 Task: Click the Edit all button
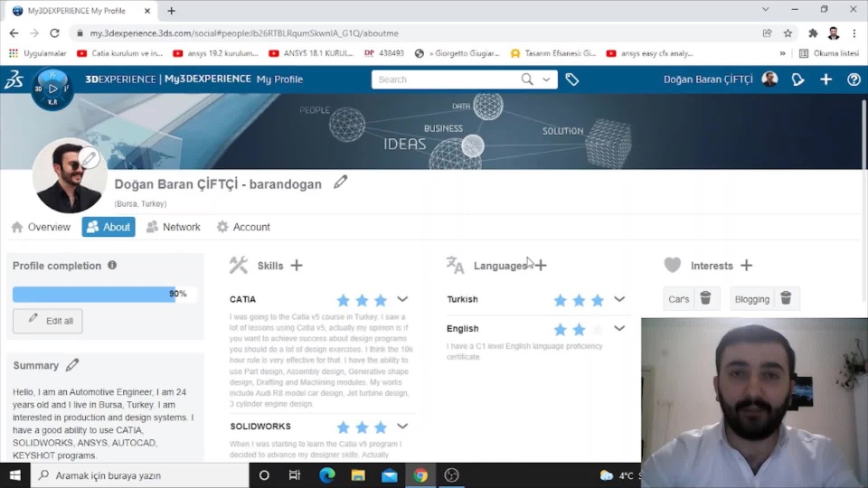48,321
